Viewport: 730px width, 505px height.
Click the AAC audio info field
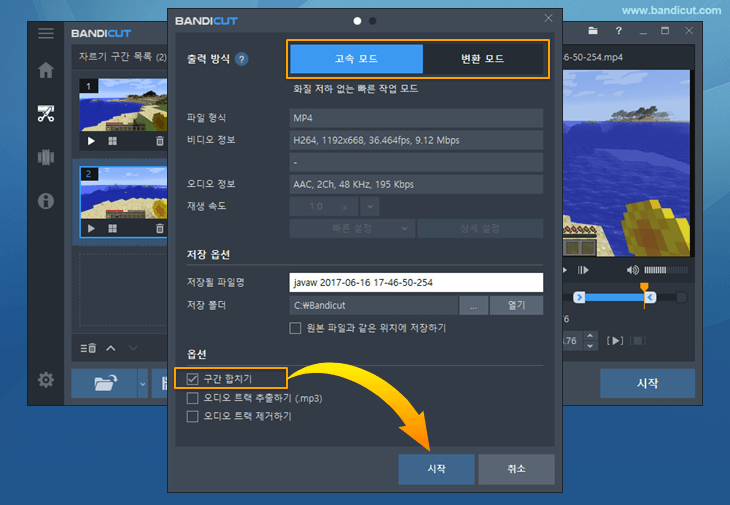[416, 184]
